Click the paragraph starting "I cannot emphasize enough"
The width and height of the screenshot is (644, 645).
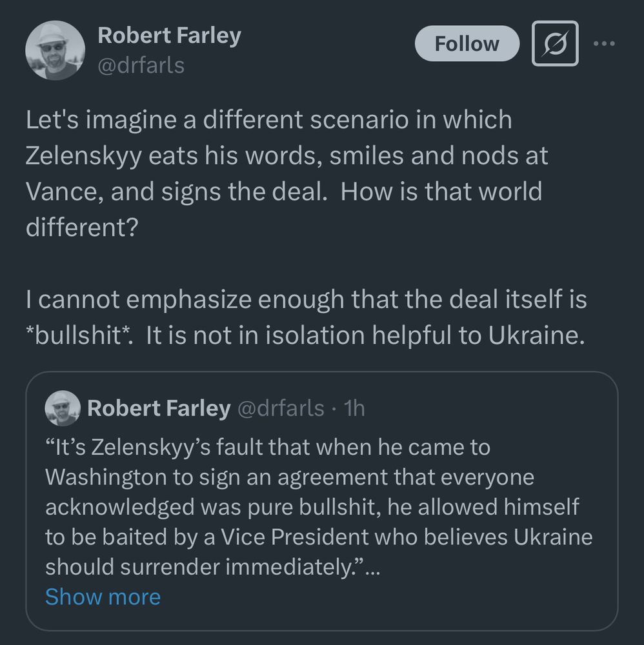click(307, 300)
